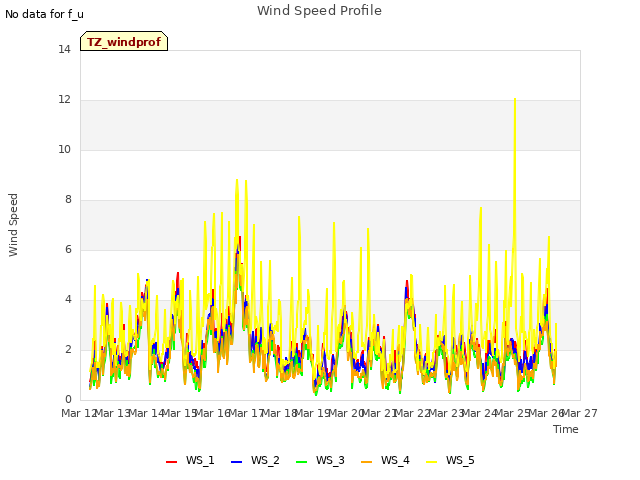
Task: Click the y-axis value 12
Action: pos(64,100)
